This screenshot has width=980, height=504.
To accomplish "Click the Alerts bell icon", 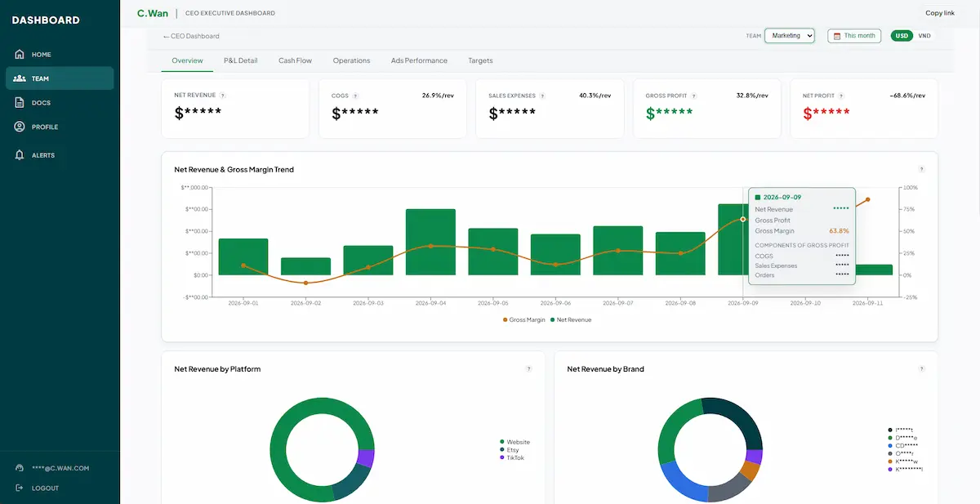I will click(x=20, y=155).
